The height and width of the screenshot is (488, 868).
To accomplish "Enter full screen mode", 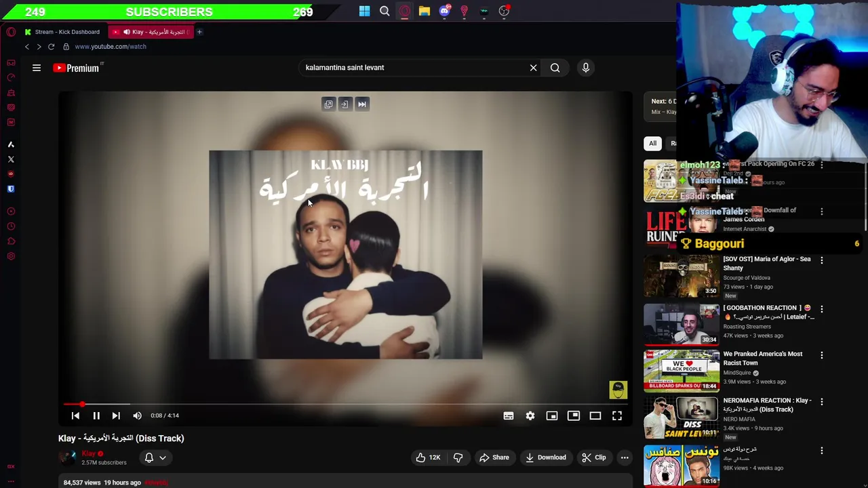I will coord(617,415).
